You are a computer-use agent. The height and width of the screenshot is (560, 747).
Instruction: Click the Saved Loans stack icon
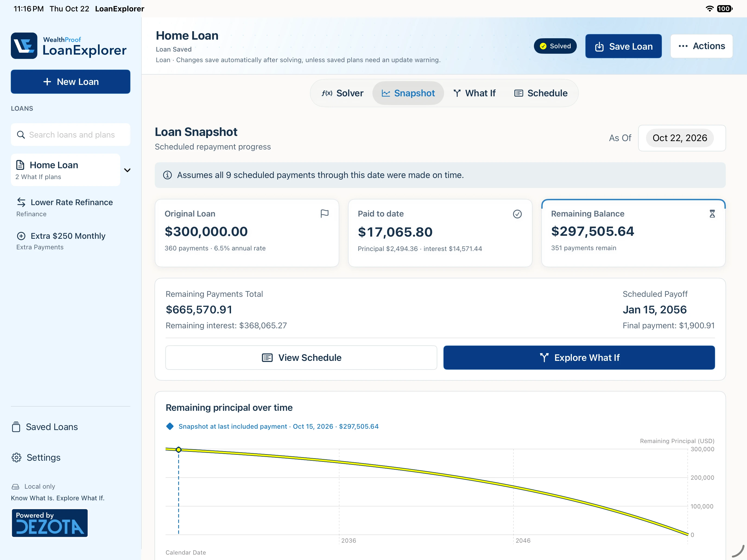coord(16,427)
